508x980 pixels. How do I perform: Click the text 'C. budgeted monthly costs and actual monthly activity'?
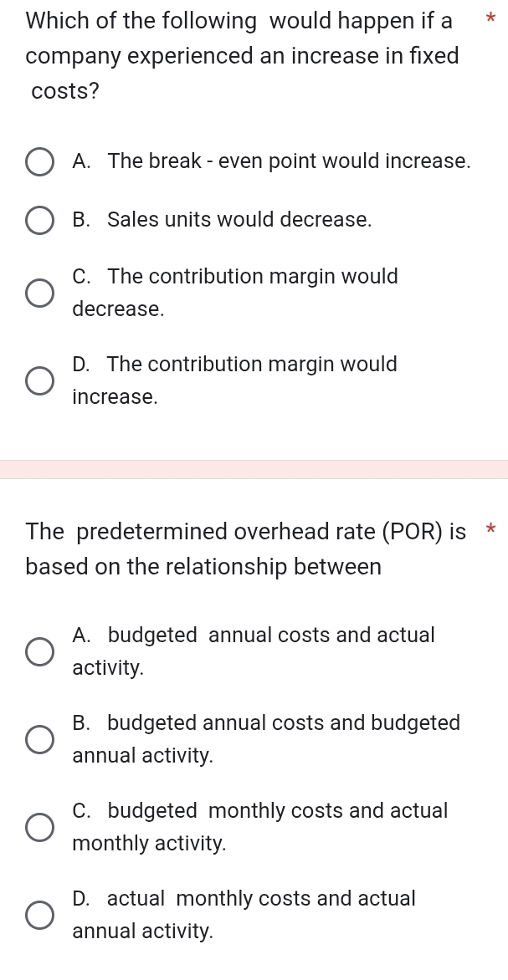(x=259, y=826)
